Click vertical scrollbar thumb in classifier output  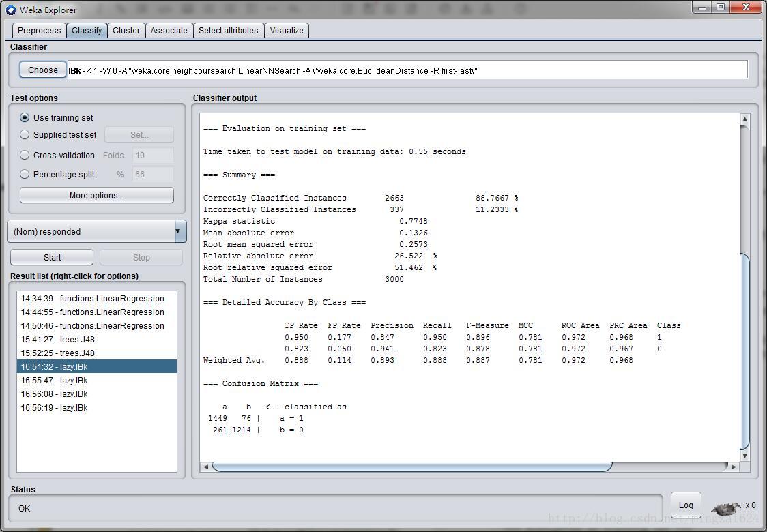coord(744,351)
